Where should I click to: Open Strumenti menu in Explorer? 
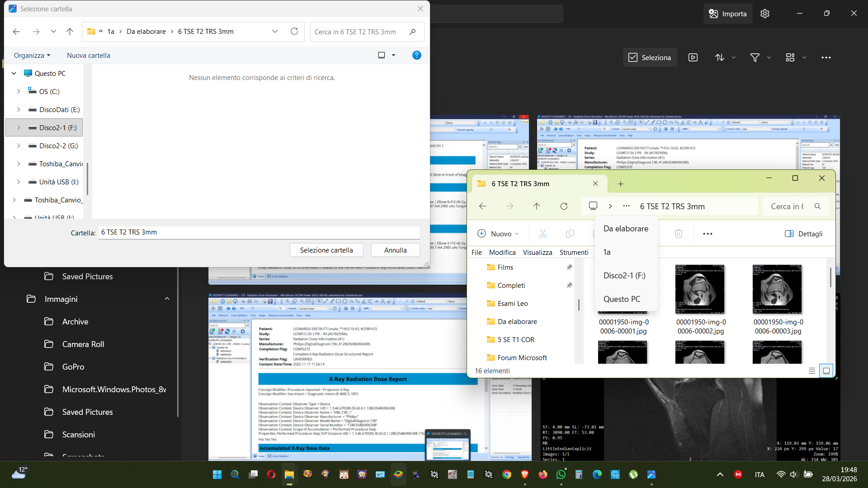click(x=574, y=253)
